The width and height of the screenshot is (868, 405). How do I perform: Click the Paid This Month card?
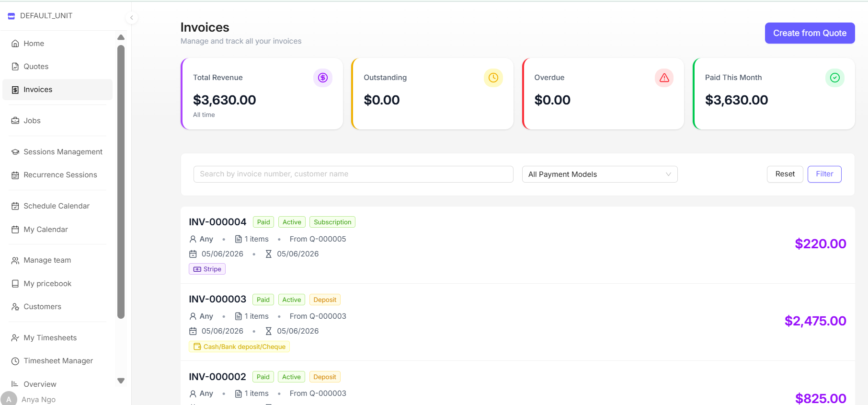point(774,94)
